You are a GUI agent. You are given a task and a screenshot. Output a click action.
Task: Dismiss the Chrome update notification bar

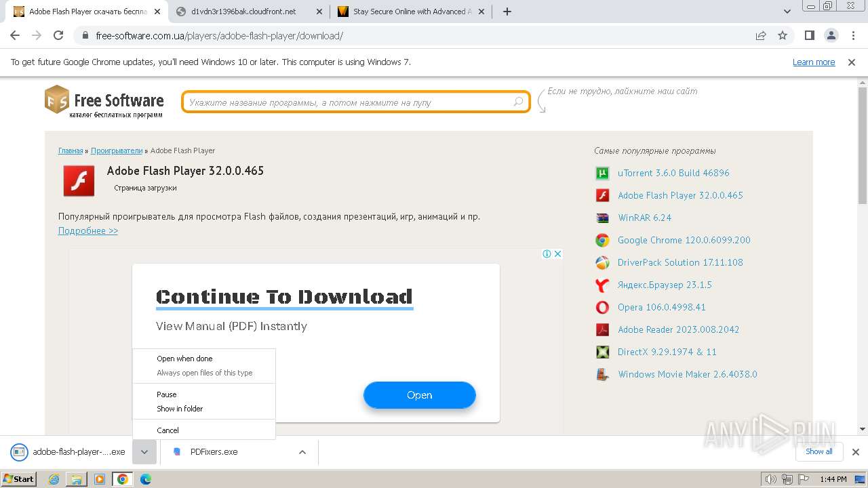click(x=852, y=62)
